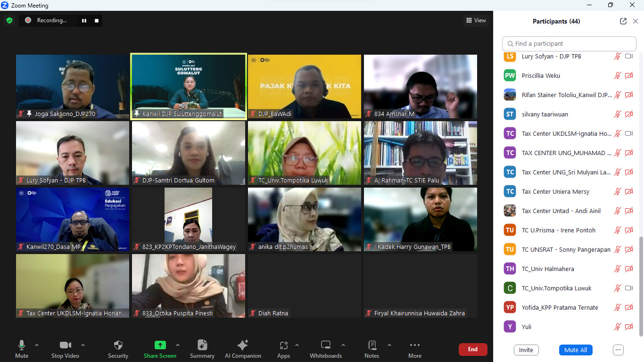Click the Mute All button
Image resolution: width=644 pixels, height=362 pixels.
coord(576,350)
